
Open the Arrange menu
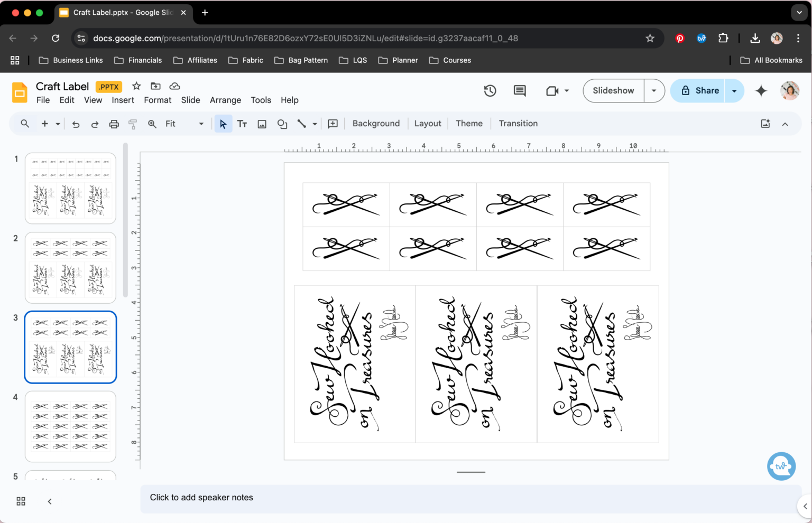[225, 100]
